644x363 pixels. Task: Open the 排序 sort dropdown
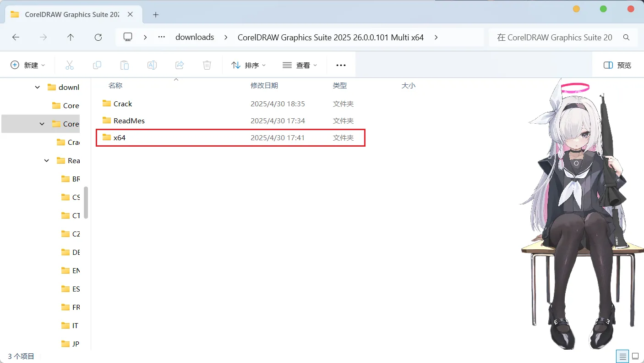249,65
